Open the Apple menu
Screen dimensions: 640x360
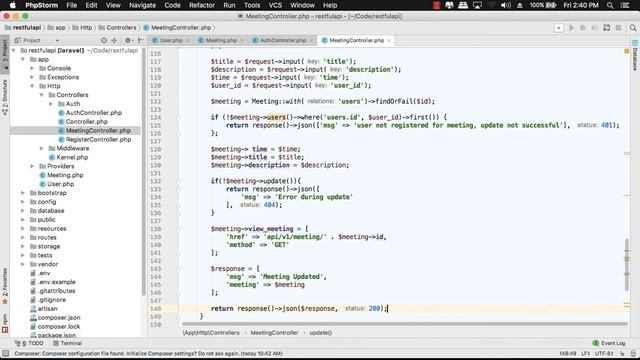click(13, 5)
